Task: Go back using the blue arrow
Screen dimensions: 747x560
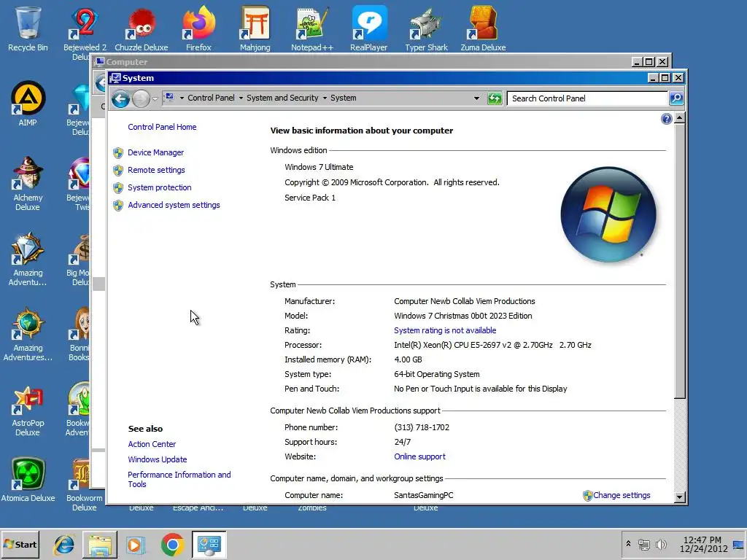Action: [x=120, y=99]
